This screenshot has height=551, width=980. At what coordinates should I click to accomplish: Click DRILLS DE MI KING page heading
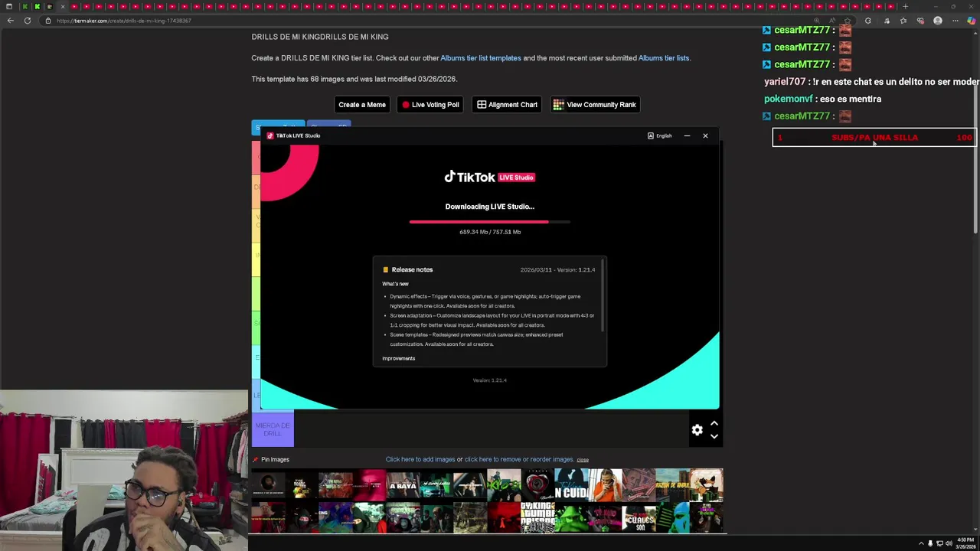point(320,37)
